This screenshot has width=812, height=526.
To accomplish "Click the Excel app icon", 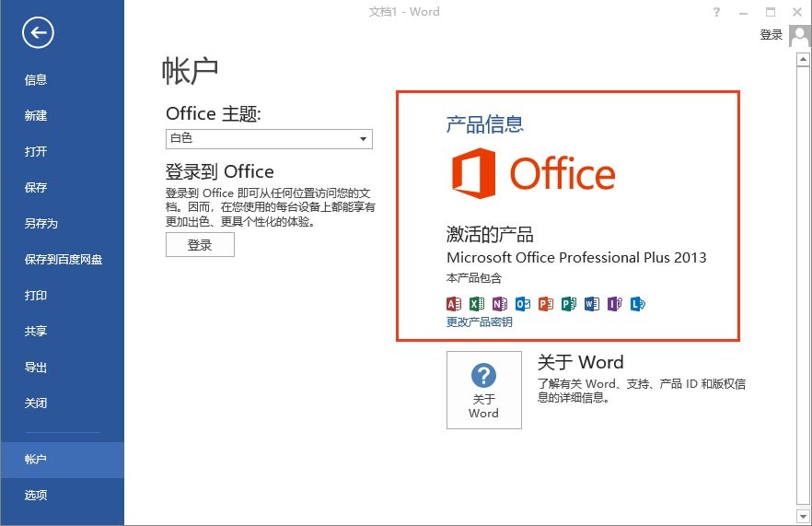I will (x=477, y=304).
